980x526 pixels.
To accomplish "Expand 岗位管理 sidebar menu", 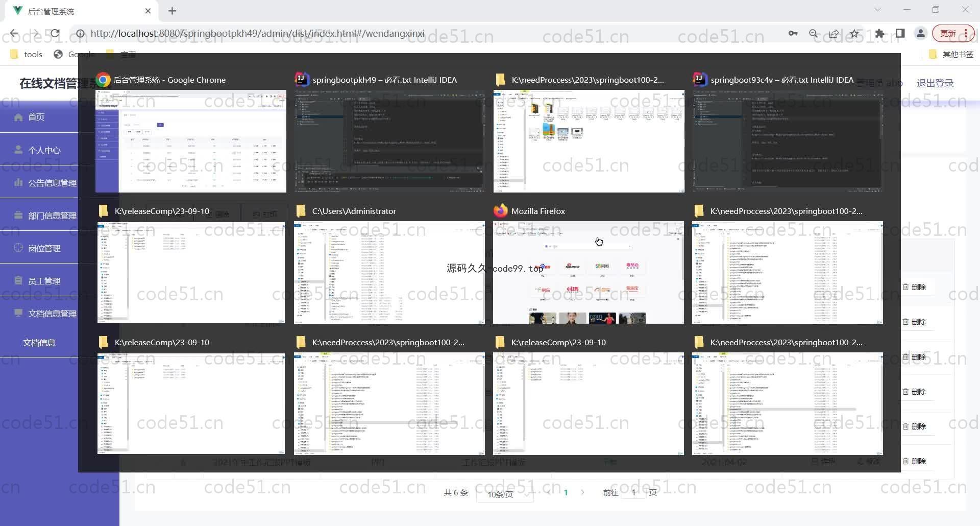I will click(39, 248).
